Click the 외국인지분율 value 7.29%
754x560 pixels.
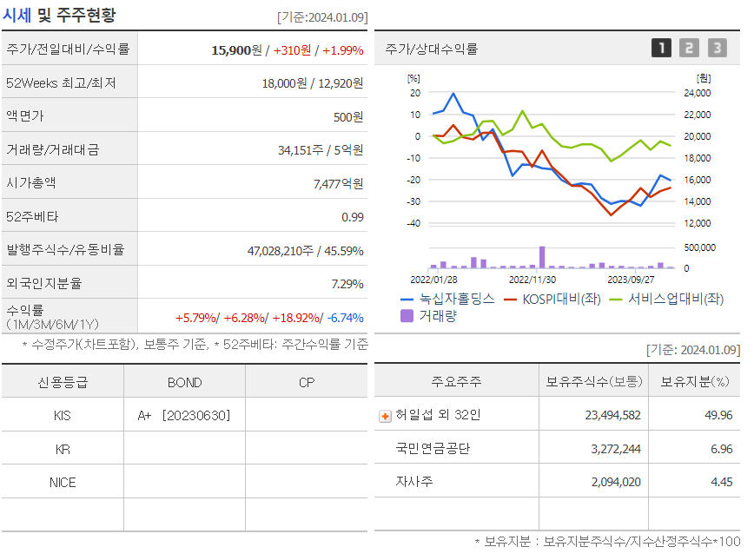point(347,284)
